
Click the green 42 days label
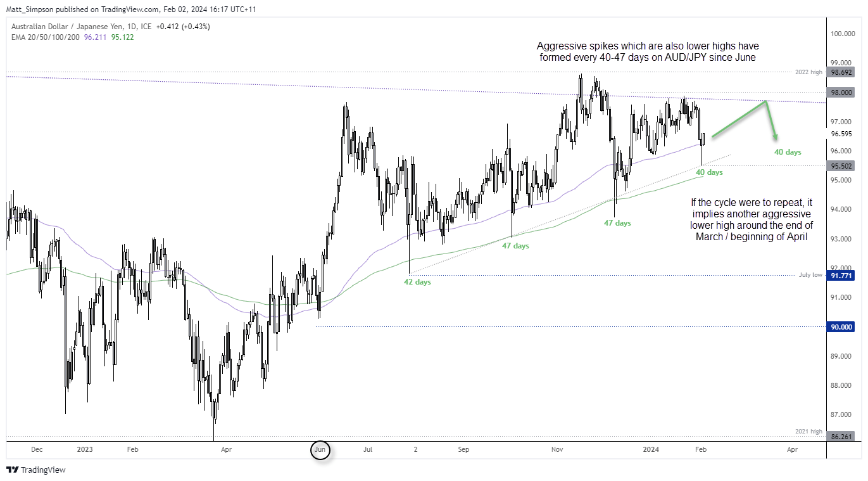417,282
